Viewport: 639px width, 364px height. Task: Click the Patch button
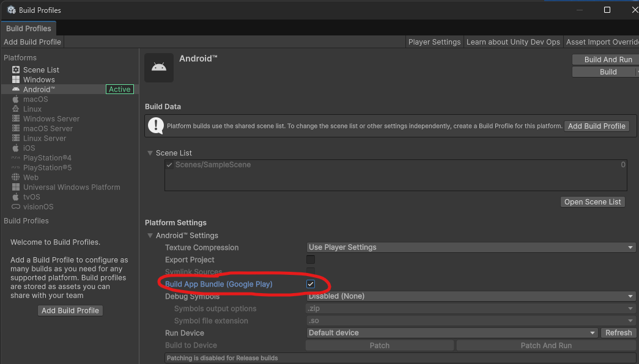[379, 345]
